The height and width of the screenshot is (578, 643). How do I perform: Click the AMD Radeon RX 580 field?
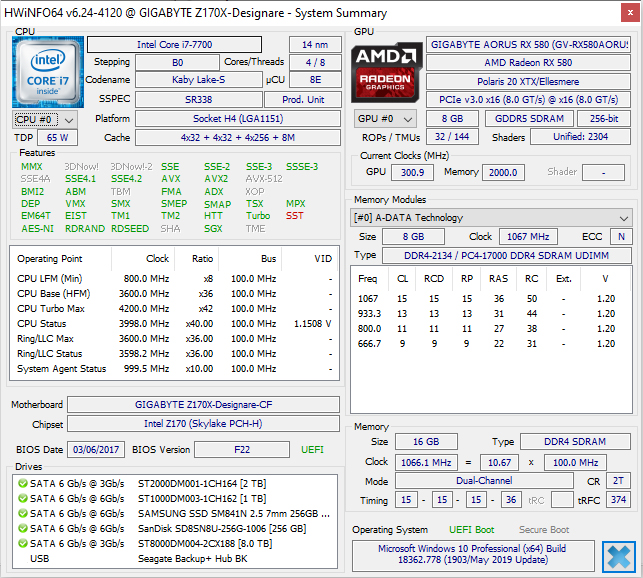point(528,62)
